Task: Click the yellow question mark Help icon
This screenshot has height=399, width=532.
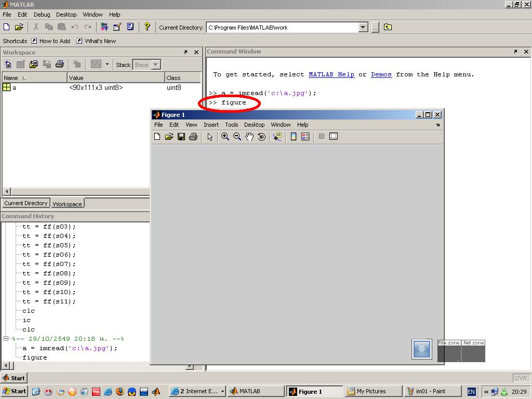Action: (x=147, y=27)
